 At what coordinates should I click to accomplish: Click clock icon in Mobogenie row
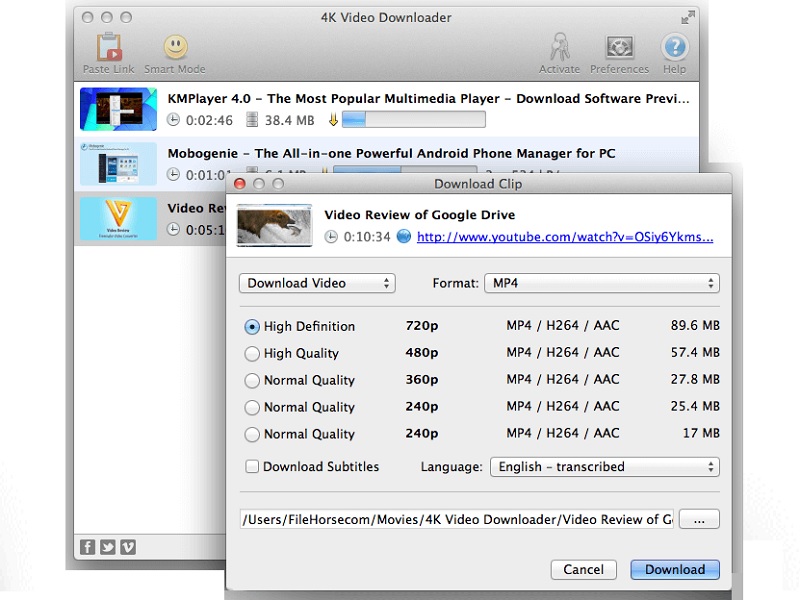coord(173,174)
